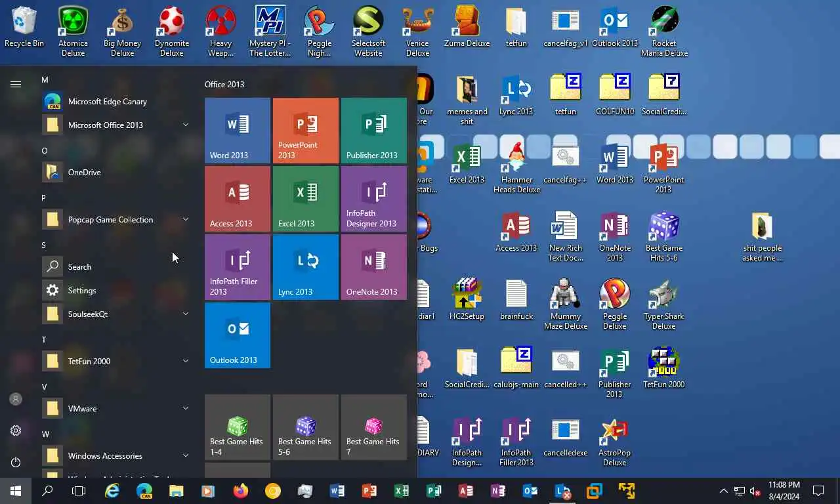The width and height of the screenshot is (840, 504).
Task: Open the user account button
Action: coord(16,399)
